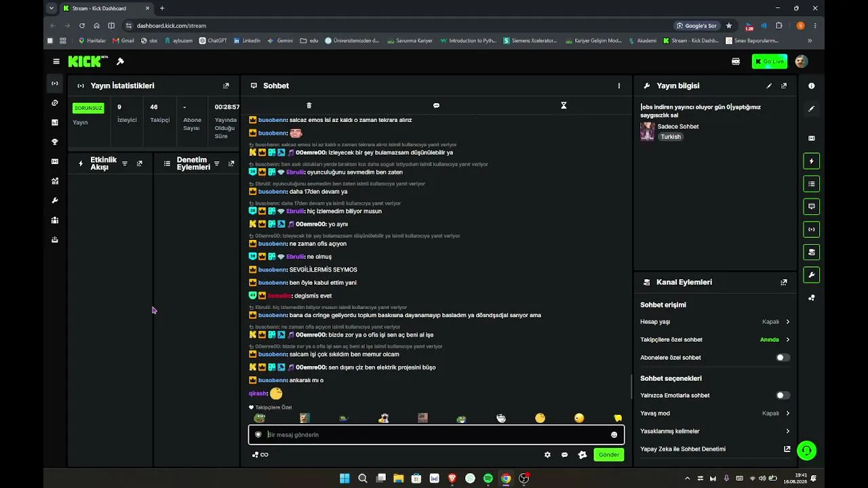Click the Gönder send button

pyautogui.click(x=608, y=455)
